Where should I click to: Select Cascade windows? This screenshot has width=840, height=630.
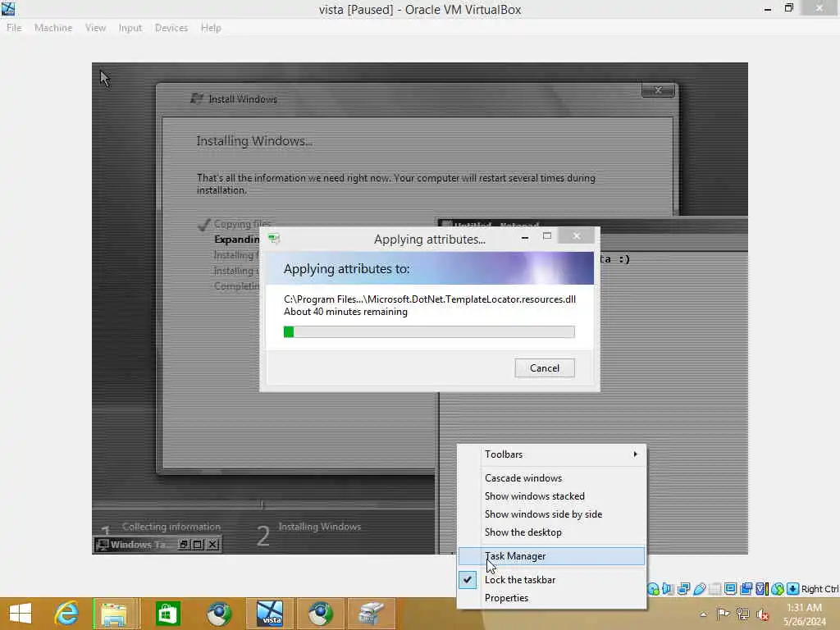tap(552, 478)
